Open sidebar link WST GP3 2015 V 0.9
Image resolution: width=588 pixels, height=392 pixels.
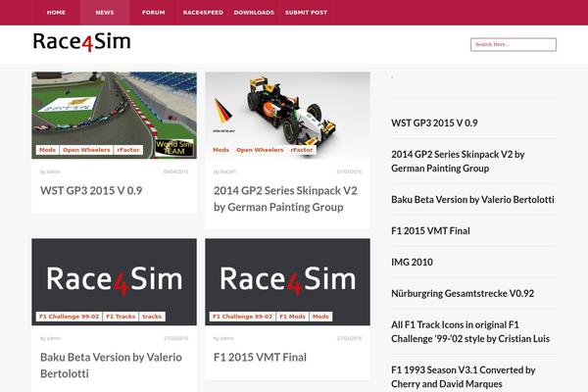click(x=434, y=123)
